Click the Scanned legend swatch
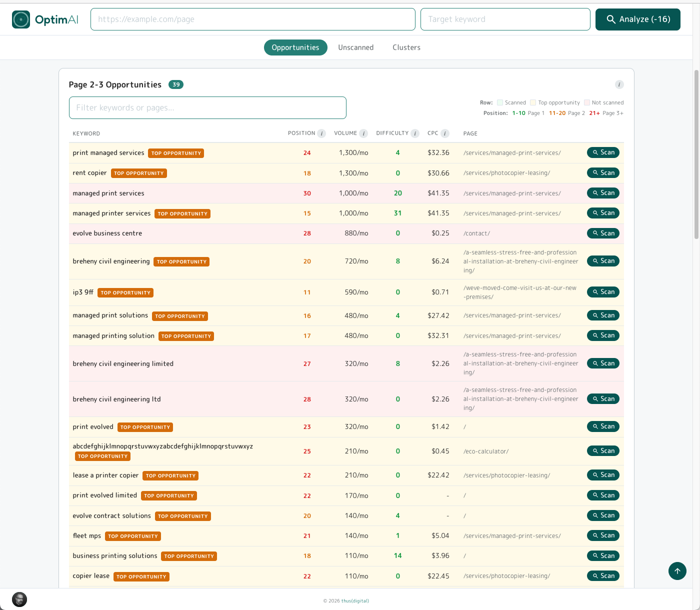The width and height of the screenshot is (700, 610). [500, 102]
